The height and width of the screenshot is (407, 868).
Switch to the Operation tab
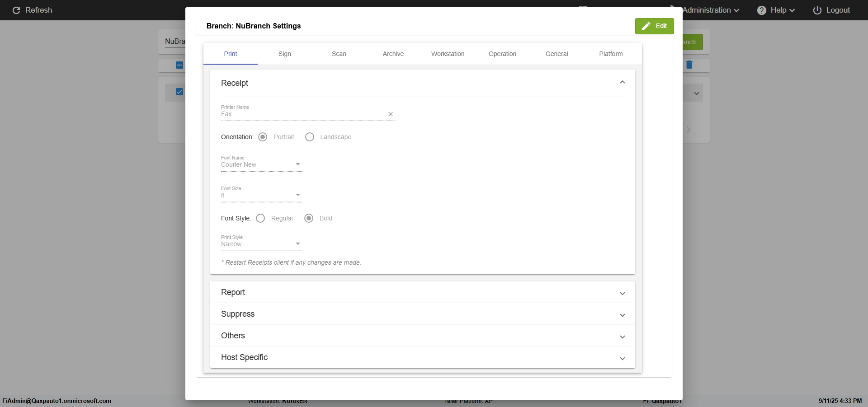(502, 54)
